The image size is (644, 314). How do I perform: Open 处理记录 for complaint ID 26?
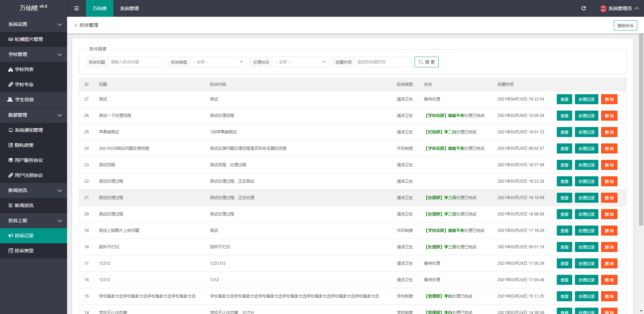pyautogui.click(x=587, y=116)
